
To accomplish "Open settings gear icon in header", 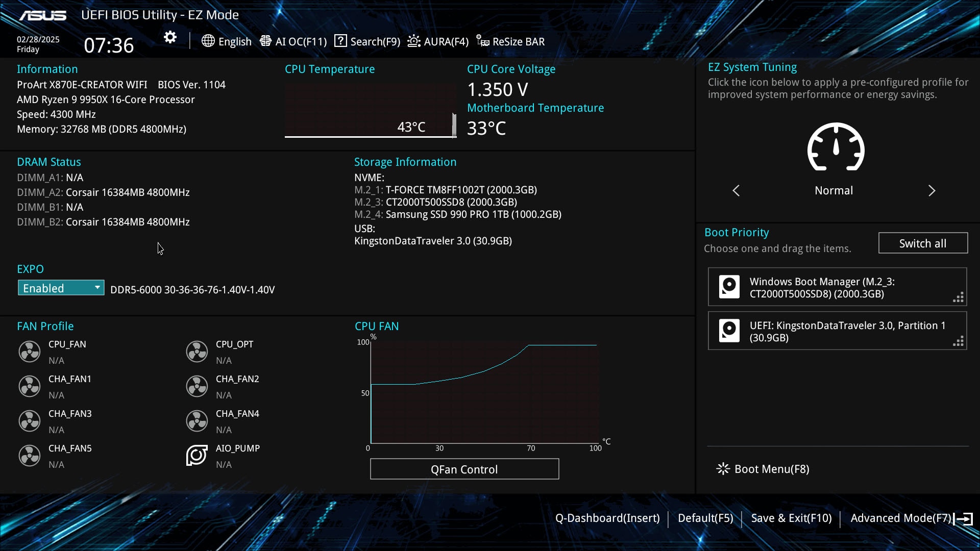I will 170,37.
